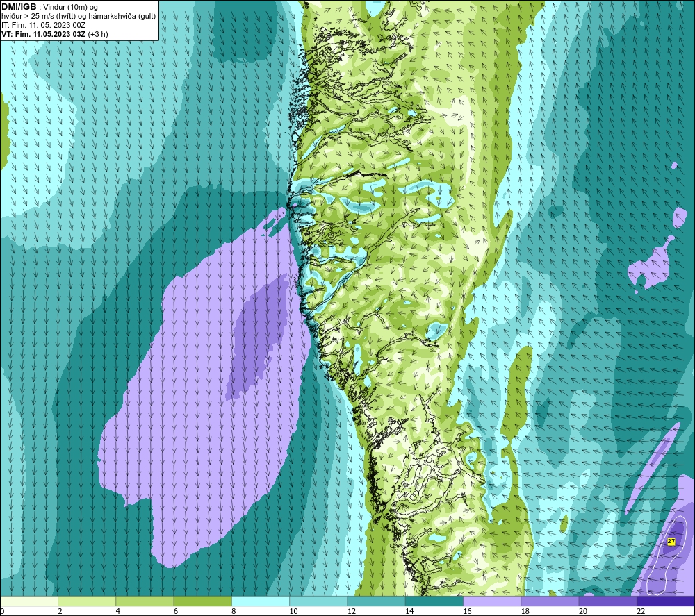
Task: Click scale number 4
Action: 118,611
